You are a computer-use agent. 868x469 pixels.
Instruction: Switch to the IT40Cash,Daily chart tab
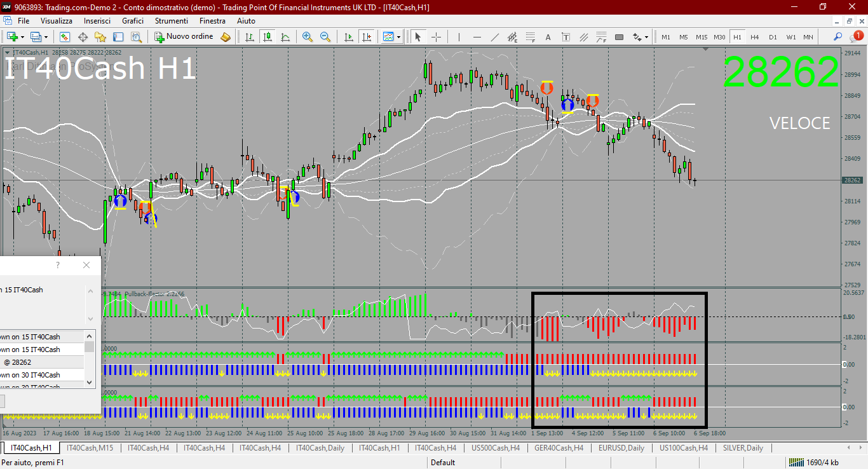click(322, 448)
